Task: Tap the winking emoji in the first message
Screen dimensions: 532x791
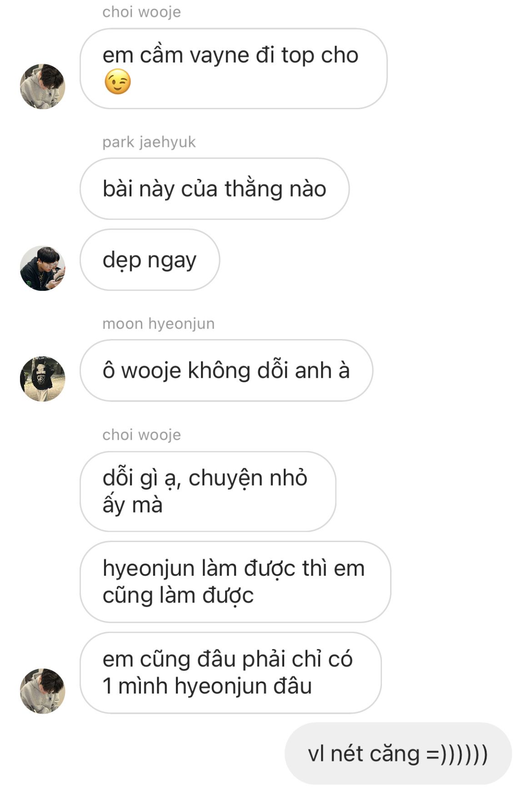Action: (118, 82)
